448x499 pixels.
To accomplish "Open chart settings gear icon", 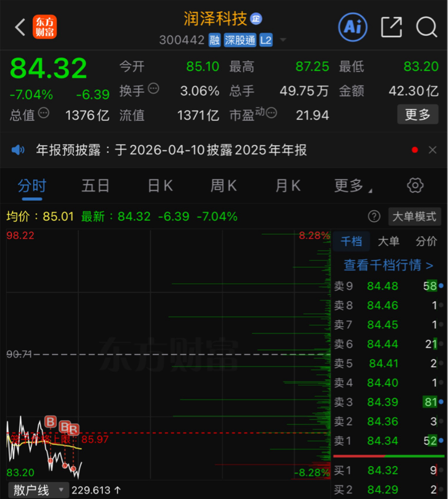I will [415, 186].
